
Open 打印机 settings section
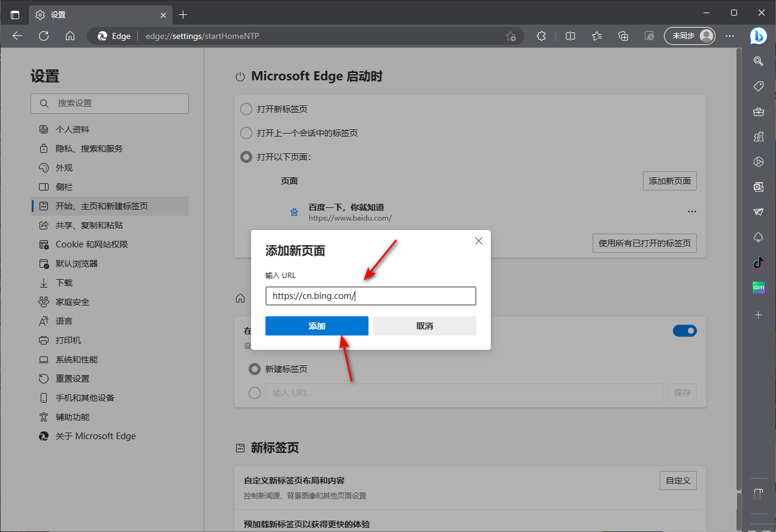[110, 340]
